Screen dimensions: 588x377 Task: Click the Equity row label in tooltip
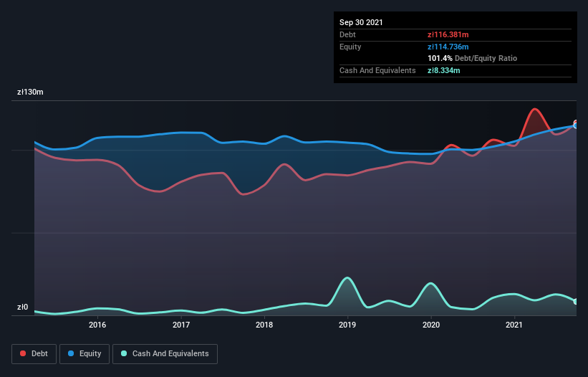tap(350, 47)
